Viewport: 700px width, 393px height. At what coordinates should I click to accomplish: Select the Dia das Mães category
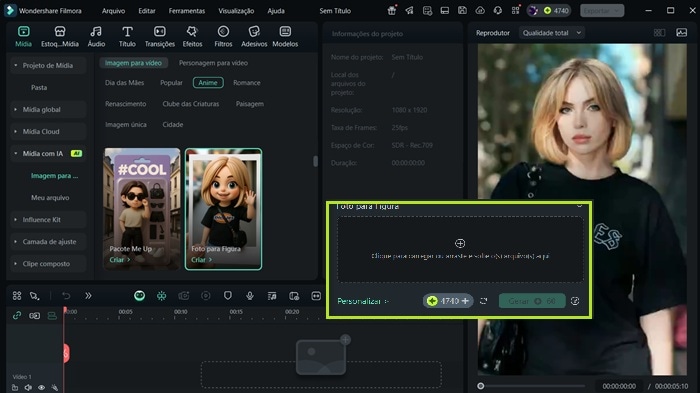pyautogui.click(x=125, y=83)
